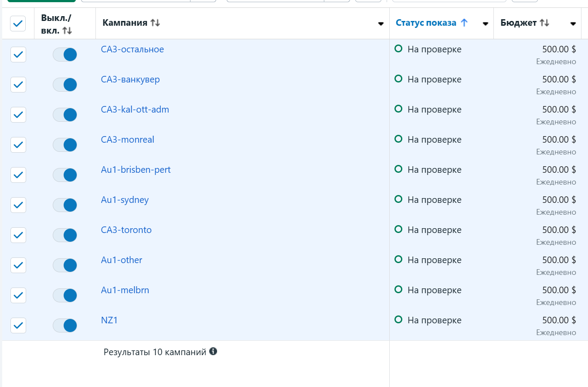Uncheck checkbox for CA3-monreal campaign
Image resolution: width=588 pixels, height=387 pixels.
coord(18,145)
